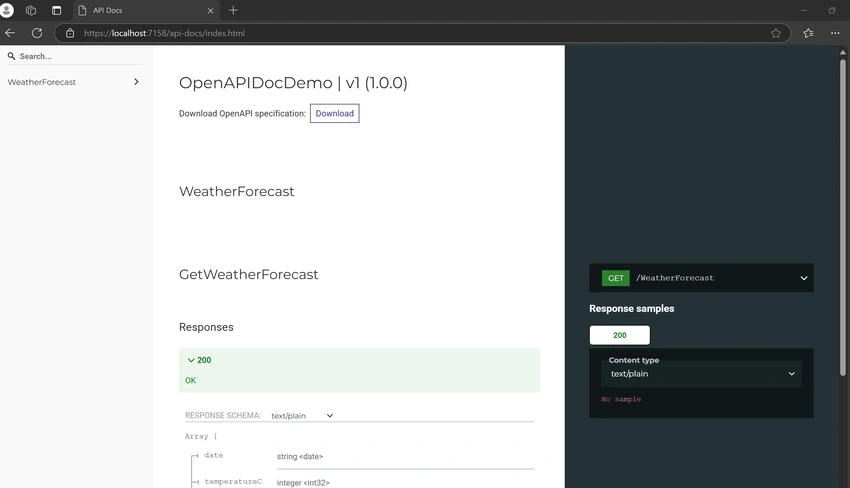Close the API Docs tab
Image resolution: width=850 pixels, height=488 pixels.
pos(210,10)
